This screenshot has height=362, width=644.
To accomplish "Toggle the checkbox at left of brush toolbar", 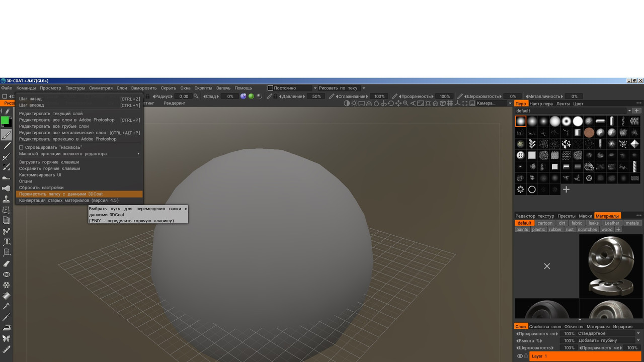I will point(5,96).
